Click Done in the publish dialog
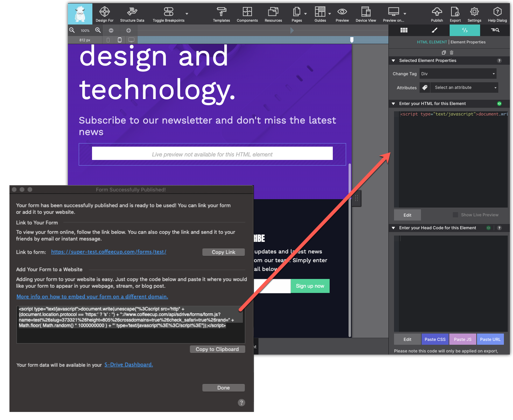Viewport: 513px width, 420px height. [224, 388]
